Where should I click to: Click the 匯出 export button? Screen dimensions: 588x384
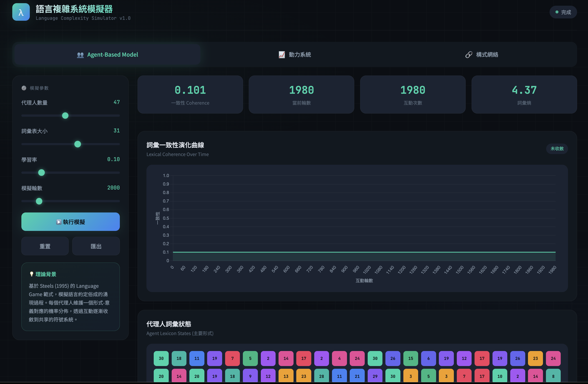96,246
